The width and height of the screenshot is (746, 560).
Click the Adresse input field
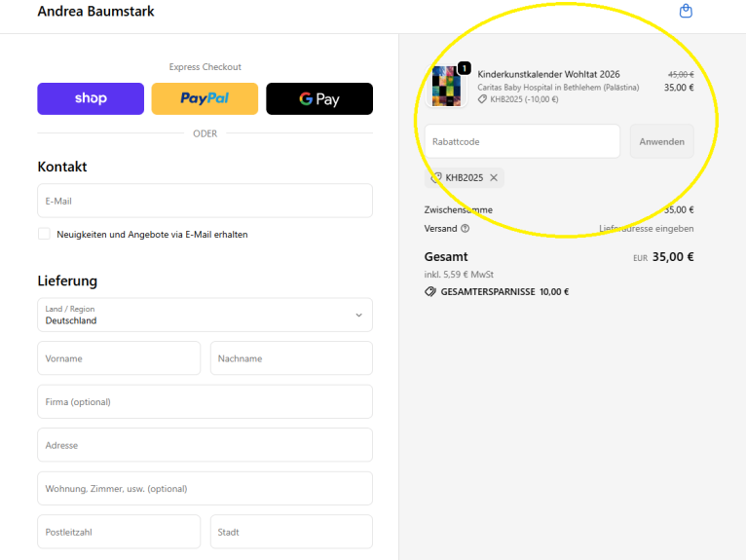(205, 445)
